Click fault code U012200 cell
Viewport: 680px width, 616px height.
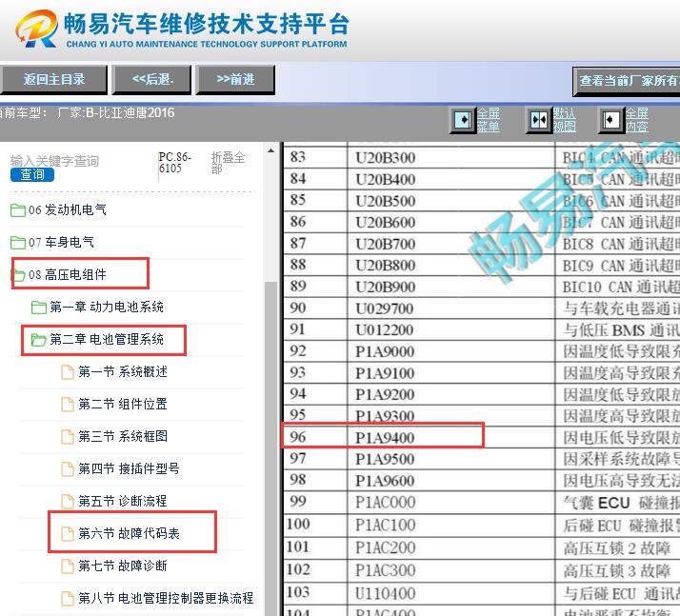click(451, 329)
